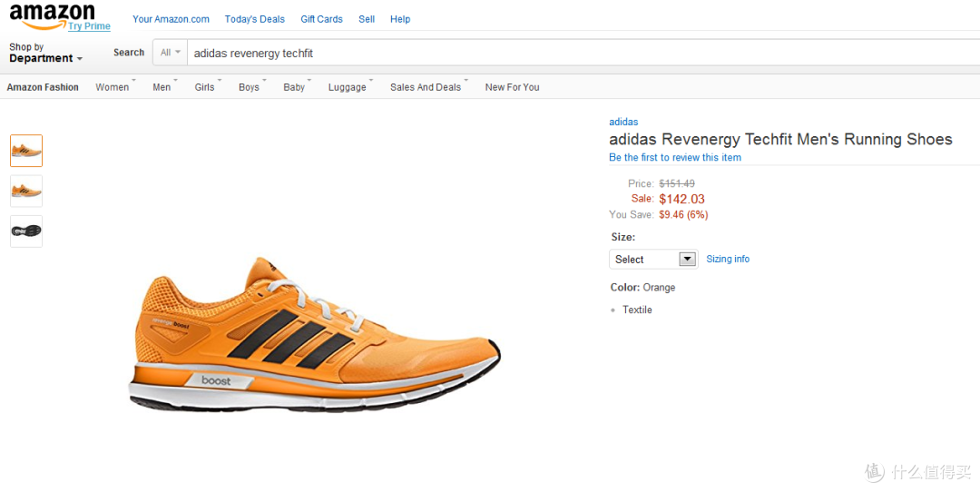Open the New For You section
980x492 pixels.
point(512,87)
